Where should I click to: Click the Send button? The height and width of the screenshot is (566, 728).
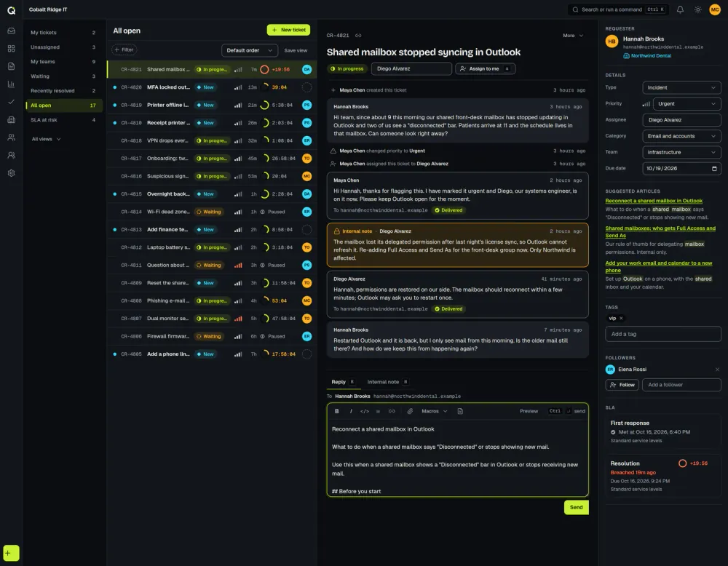(x=576, y=507)
